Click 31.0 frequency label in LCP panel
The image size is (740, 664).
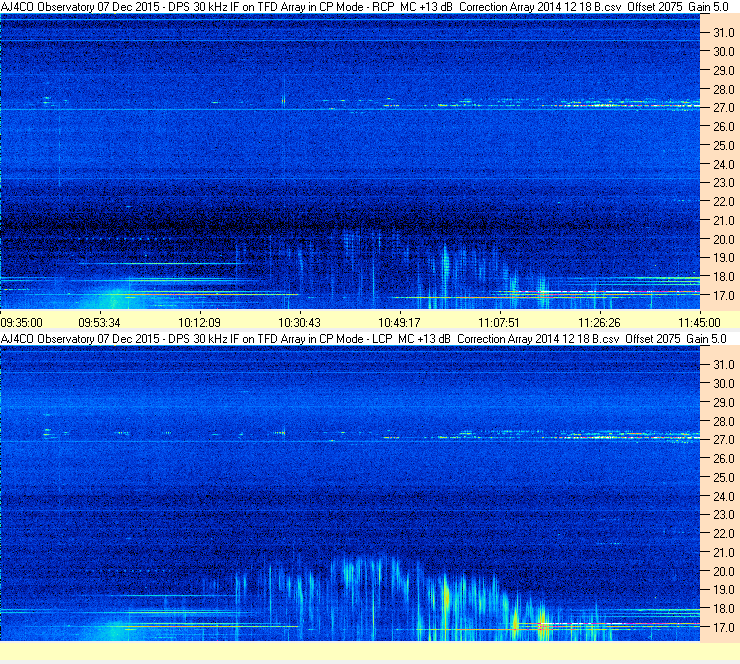tap(723, 365)
